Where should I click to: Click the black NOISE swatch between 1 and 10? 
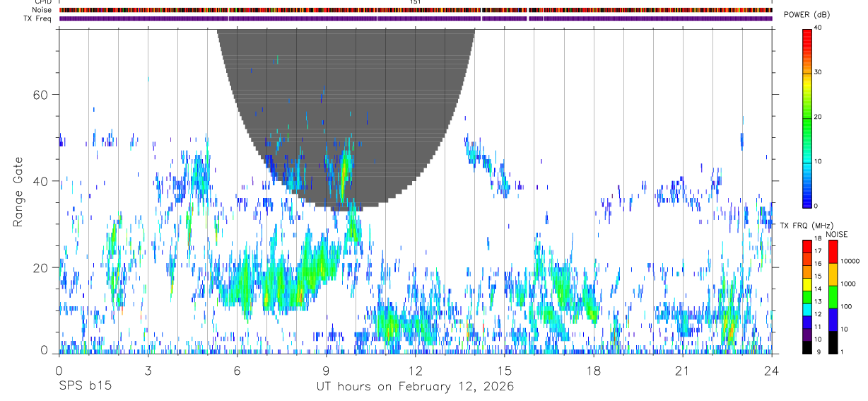(x=833, y=342)
